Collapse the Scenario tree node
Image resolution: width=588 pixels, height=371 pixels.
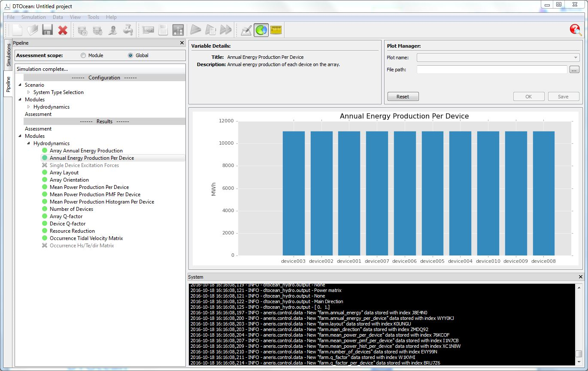pos(20,85)
